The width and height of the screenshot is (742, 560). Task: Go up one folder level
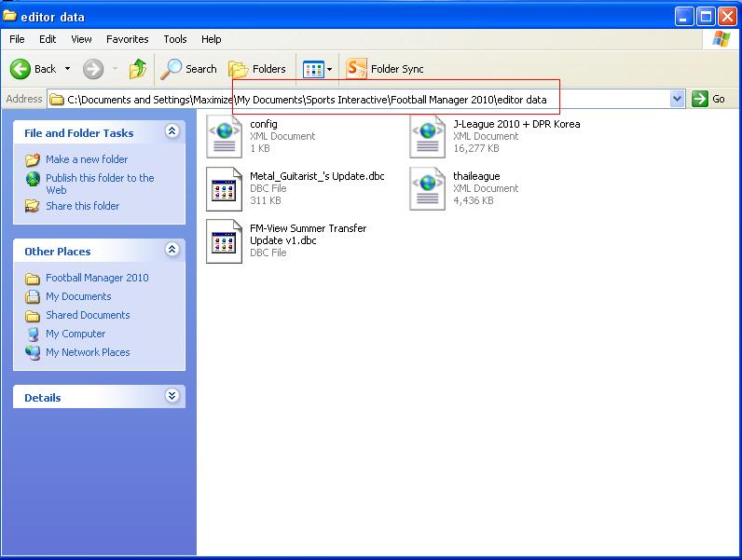click(138, 69)
